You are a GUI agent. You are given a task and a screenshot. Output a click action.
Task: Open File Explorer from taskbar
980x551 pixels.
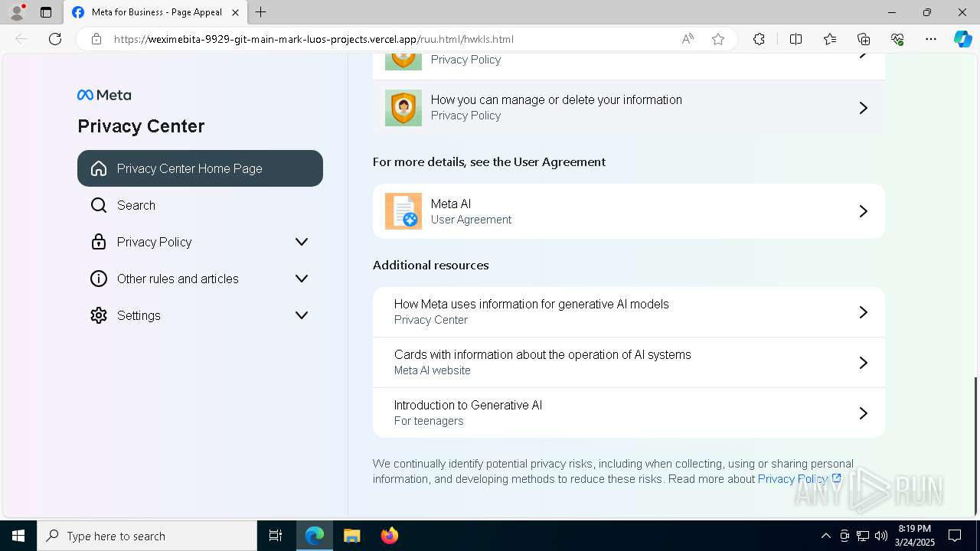coord(351,536)
